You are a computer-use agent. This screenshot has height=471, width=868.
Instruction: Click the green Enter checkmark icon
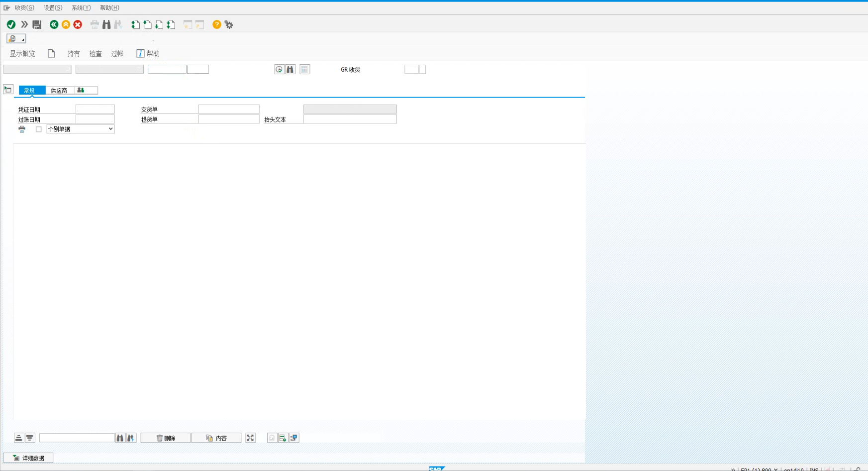[x=11, y=24]
